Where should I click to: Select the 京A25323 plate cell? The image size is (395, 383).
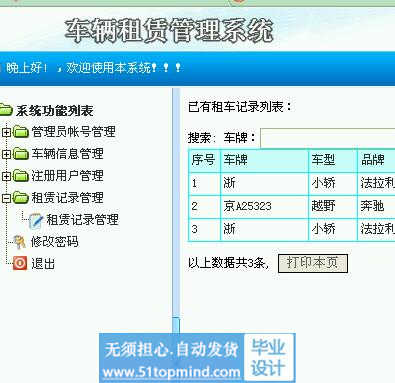[264, 206]
